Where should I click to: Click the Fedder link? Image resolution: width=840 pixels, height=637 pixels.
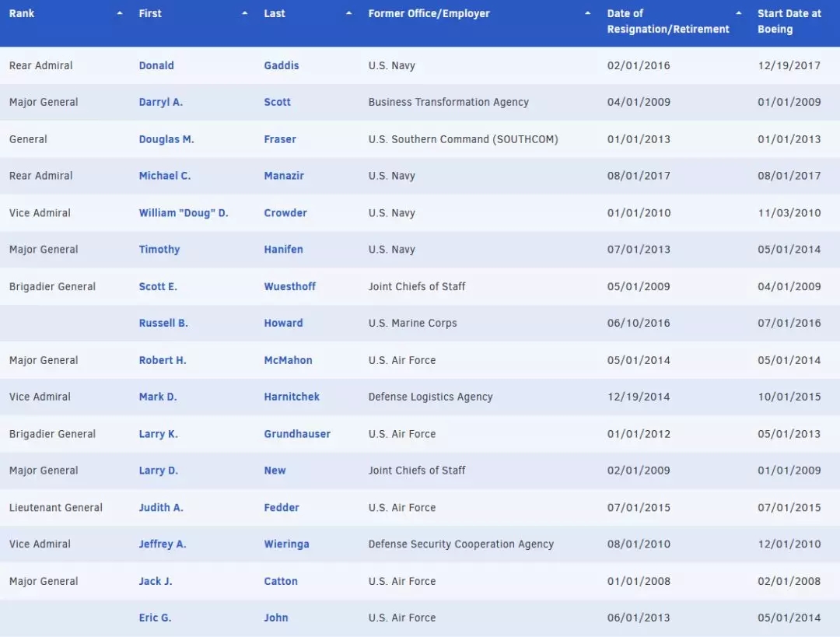click(282, 507)
